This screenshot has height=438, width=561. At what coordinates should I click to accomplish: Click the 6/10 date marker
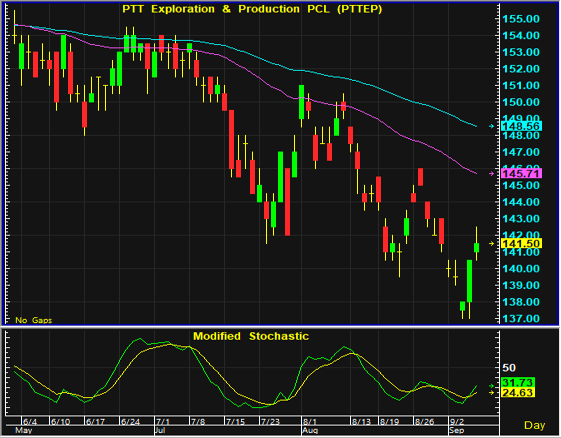60,422
